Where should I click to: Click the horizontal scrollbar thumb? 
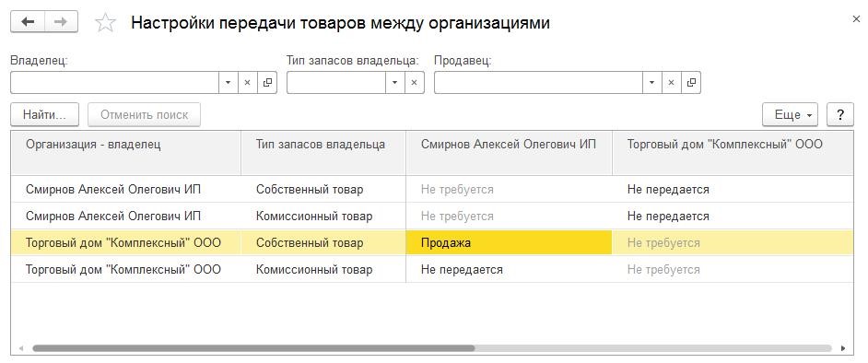[253, 348]
